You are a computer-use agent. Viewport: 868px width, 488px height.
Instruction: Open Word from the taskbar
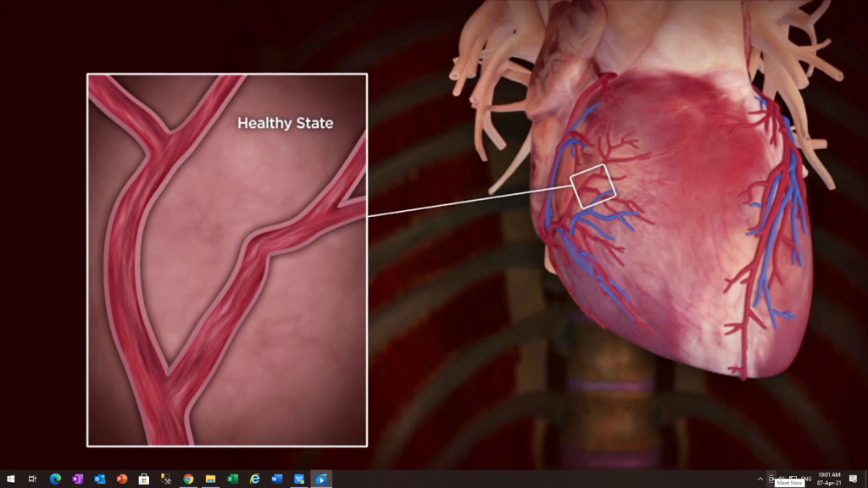click(277, 480)
